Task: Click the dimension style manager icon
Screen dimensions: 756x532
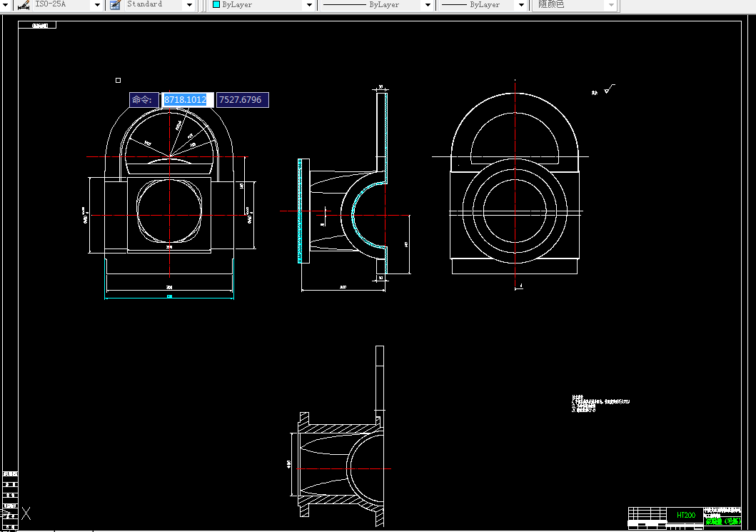Action: tap(23, 4)
